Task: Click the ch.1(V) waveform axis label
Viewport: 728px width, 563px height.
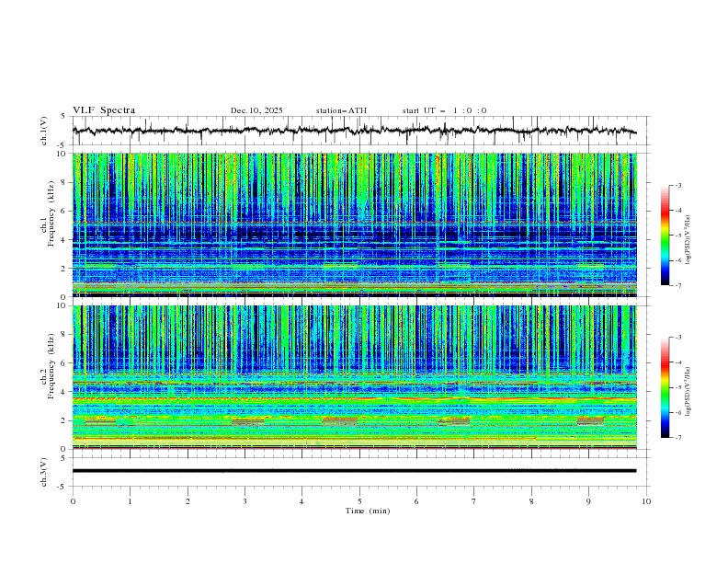Action: (x=43, y=131)
